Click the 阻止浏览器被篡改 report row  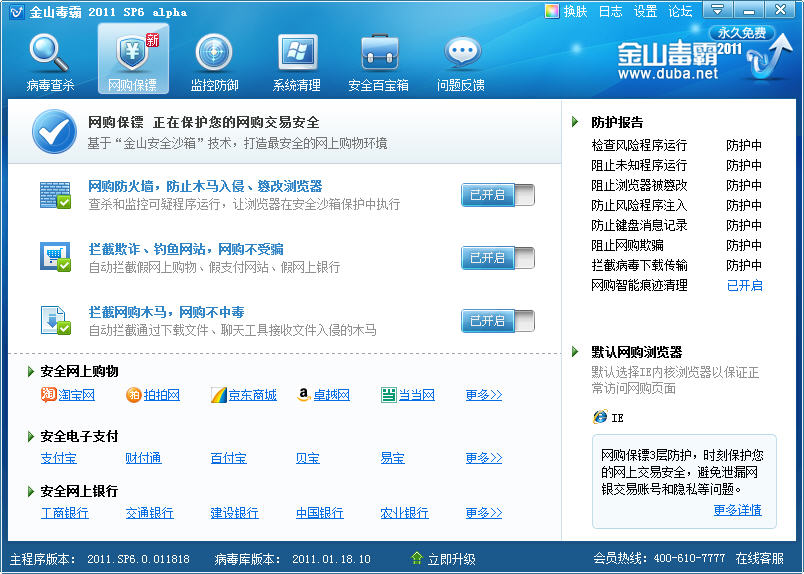(x=676, y=185)
